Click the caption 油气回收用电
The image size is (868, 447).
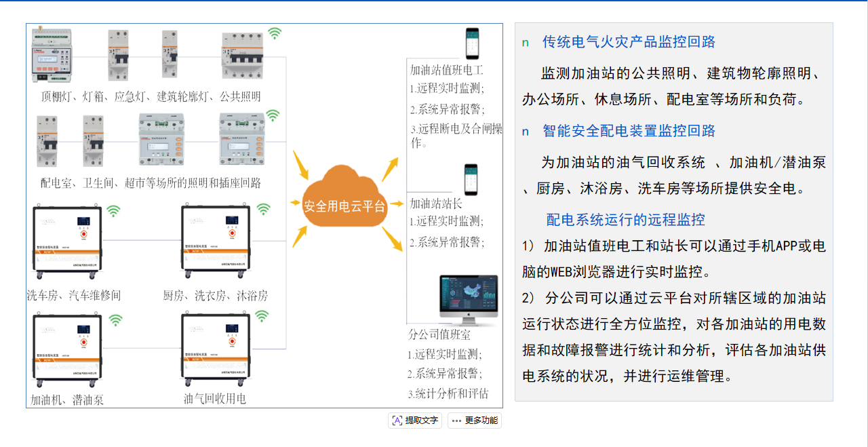[215, 398]
